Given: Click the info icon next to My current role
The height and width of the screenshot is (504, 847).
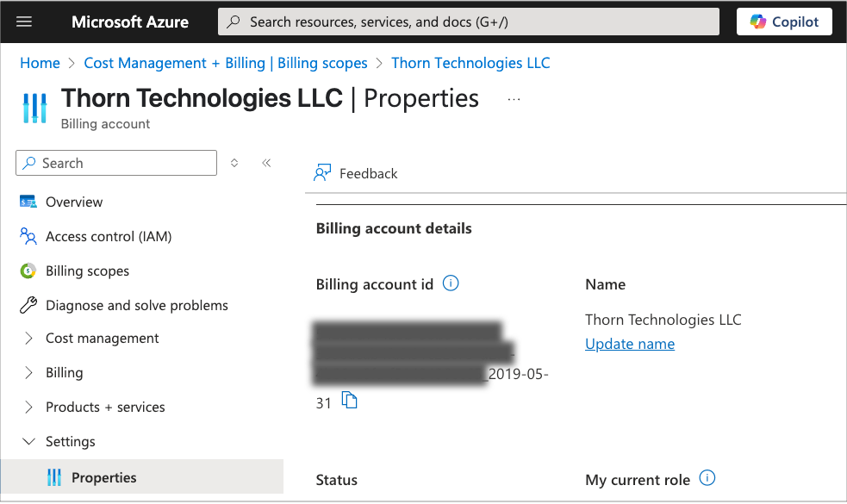Looking at the screenshot, I should (707, 477).
